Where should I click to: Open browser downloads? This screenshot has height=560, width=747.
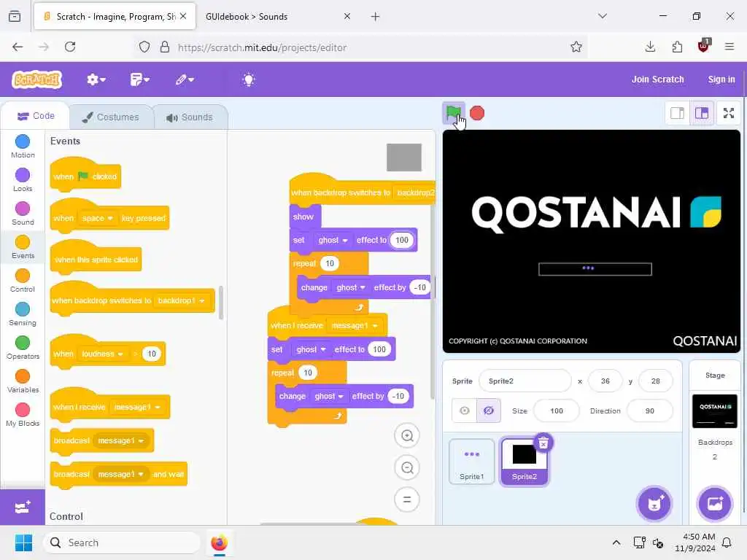click(650, 47)
